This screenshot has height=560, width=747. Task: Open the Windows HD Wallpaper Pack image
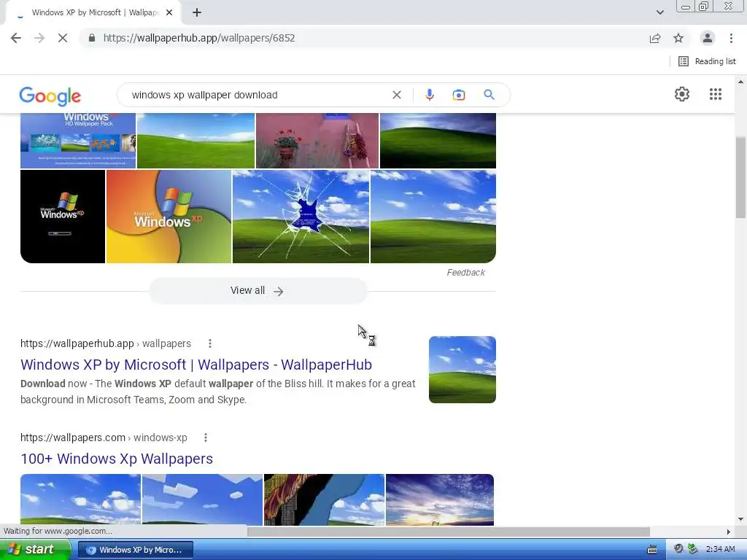[78, 141]
